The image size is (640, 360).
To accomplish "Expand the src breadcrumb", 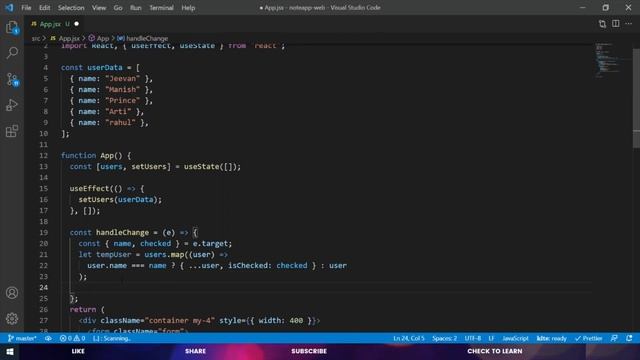I will [x=36, y=38].
